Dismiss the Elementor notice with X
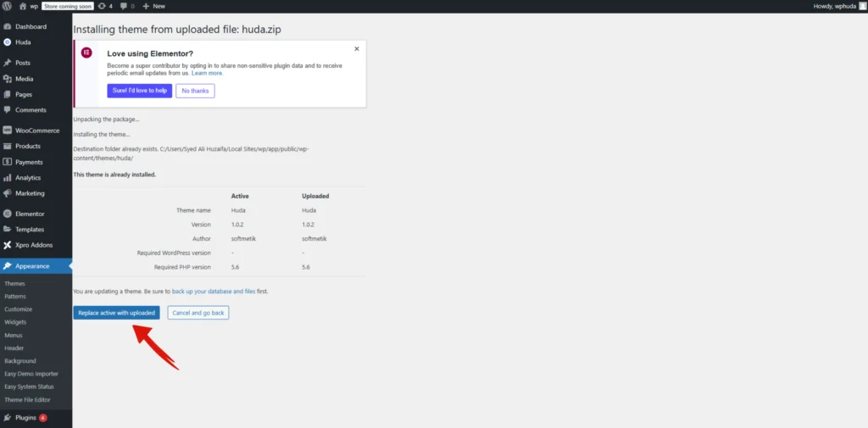This screenshot has height=428, width=868. tap(357, 48)
